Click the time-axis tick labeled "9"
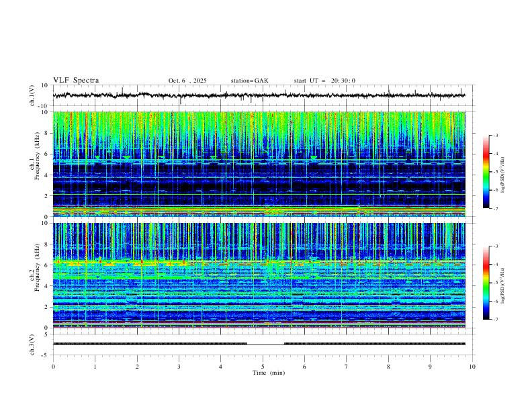The height and width of the screenshot is (411, 532). click(x=430, y=367)
